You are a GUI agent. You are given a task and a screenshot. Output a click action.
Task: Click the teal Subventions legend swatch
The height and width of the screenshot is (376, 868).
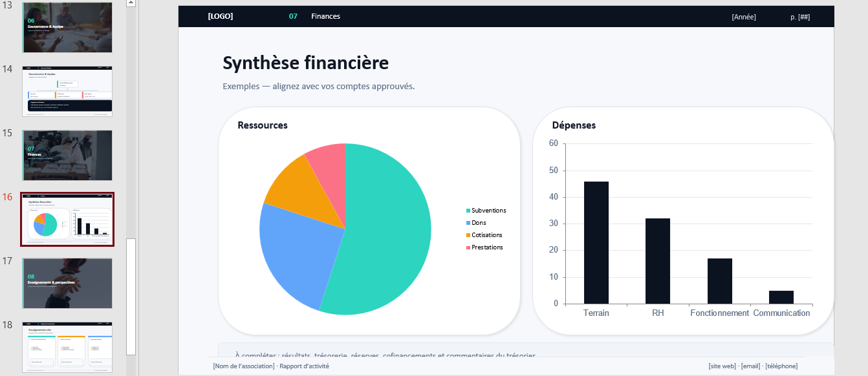click(x=468, y=211)
